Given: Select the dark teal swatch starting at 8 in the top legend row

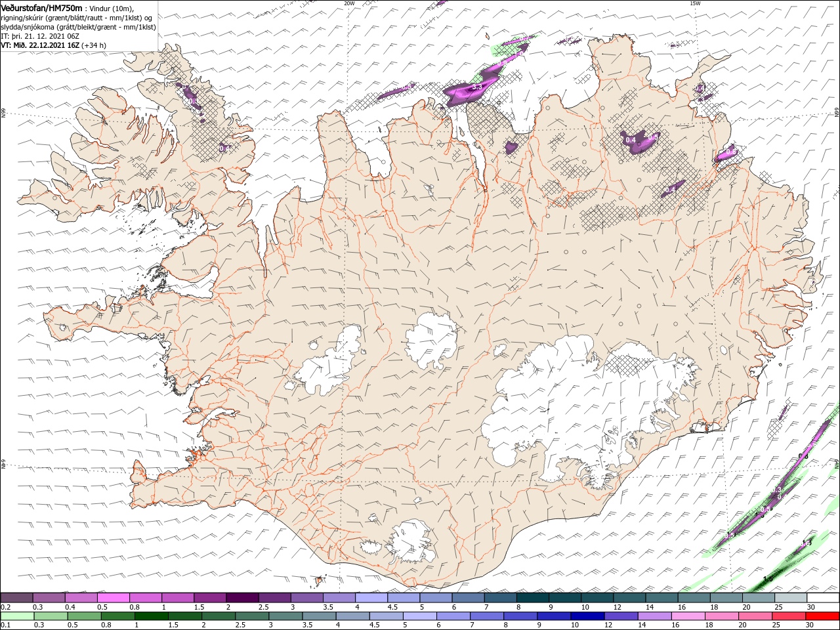Looking at the screenshot, I should click(x=533, y=598).
